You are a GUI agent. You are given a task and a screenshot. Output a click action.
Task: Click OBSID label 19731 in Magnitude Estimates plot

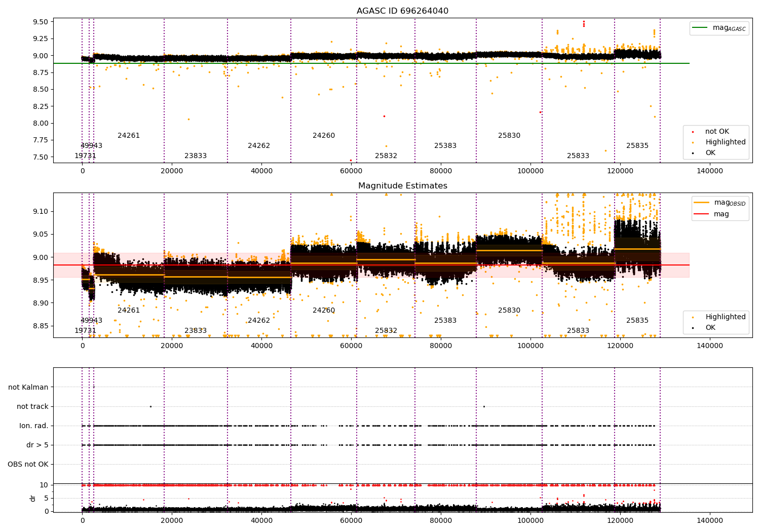click(x=85, y=331)
